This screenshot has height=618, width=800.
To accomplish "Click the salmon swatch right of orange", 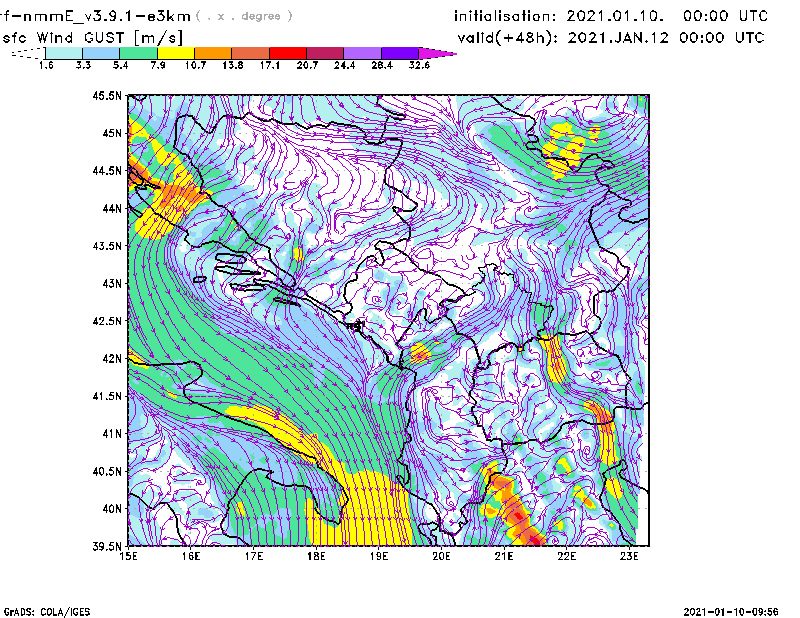I will (251, 53).
